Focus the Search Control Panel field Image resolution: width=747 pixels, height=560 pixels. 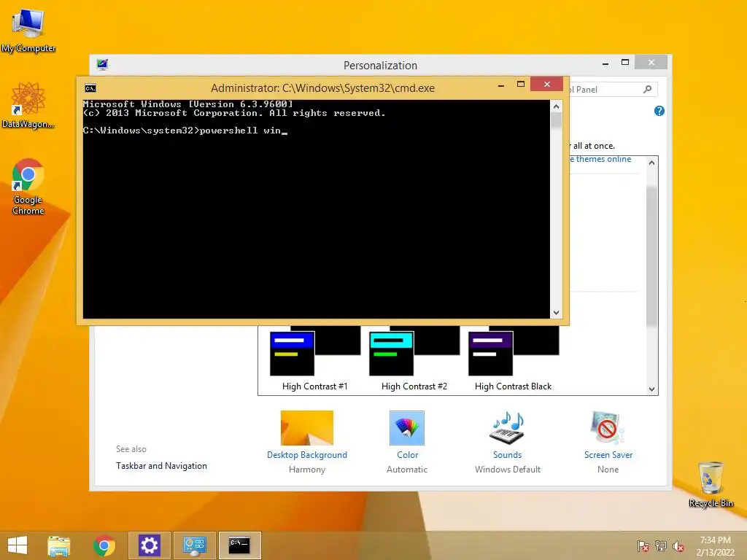613,89
